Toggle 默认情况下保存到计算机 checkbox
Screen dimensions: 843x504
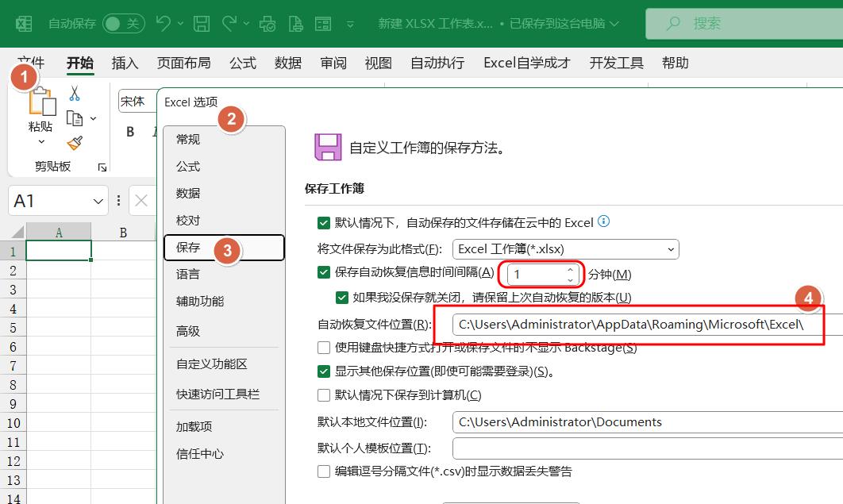[x=324, y=395]
